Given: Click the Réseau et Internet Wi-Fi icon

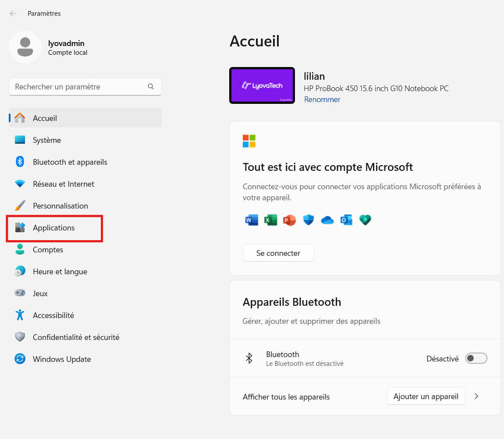Looking at the screenshot, I should 20,184.
